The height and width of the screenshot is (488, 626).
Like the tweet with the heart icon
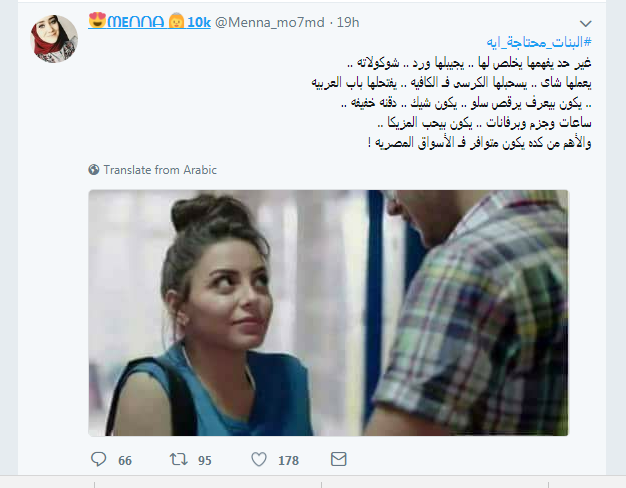[x=259, y=459]
